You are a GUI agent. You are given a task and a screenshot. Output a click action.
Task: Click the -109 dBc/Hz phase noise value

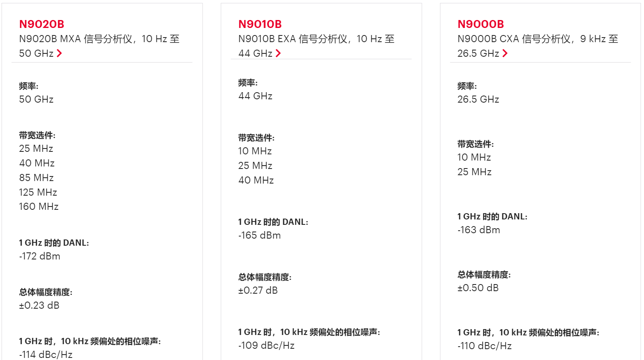point(266,345)
